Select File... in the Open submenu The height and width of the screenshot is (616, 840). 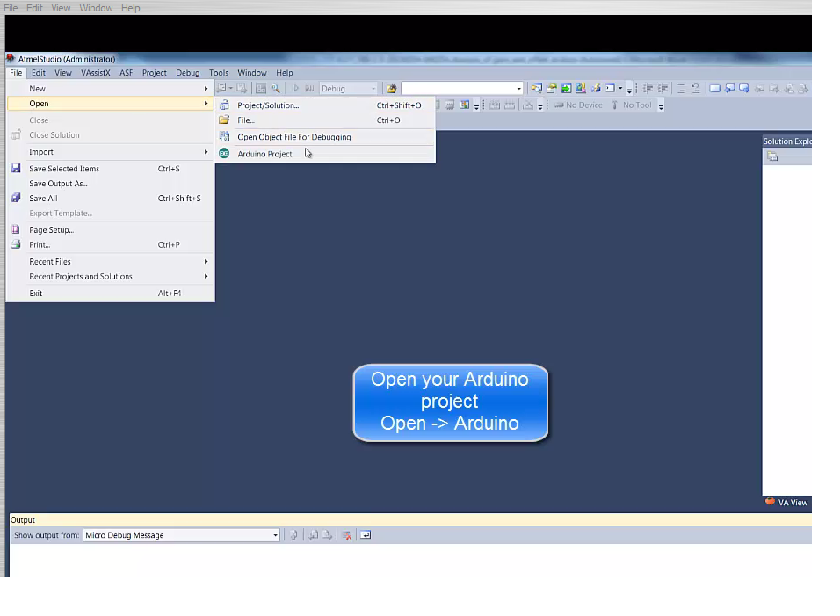click(x=325, y=120)
